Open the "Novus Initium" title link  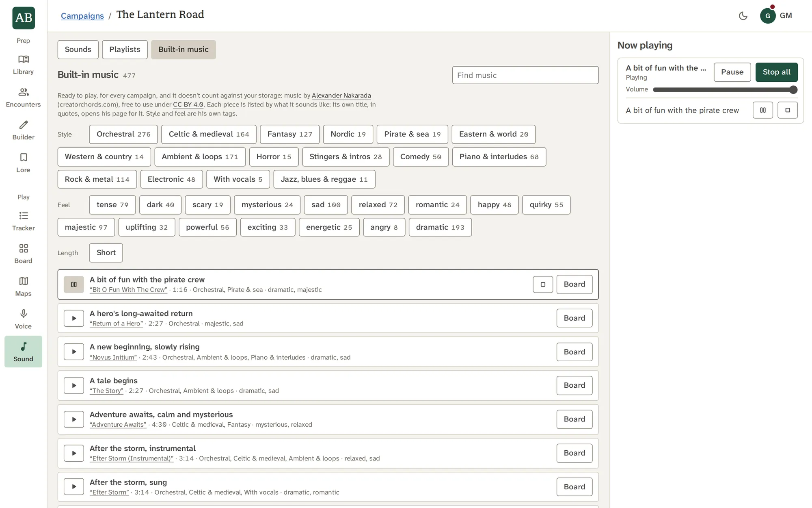[113, 358]
